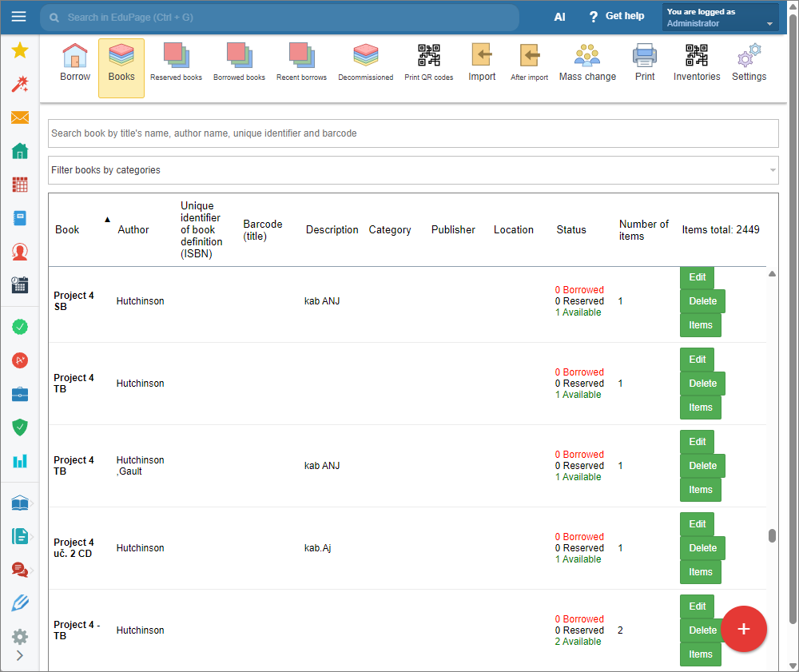Click Items for Project 4 uč. 2 CD

(700, 572)
